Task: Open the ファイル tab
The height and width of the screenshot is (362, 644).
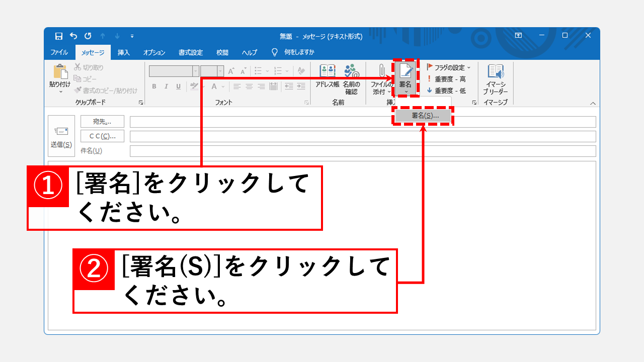Action: [x=59, y=52]
